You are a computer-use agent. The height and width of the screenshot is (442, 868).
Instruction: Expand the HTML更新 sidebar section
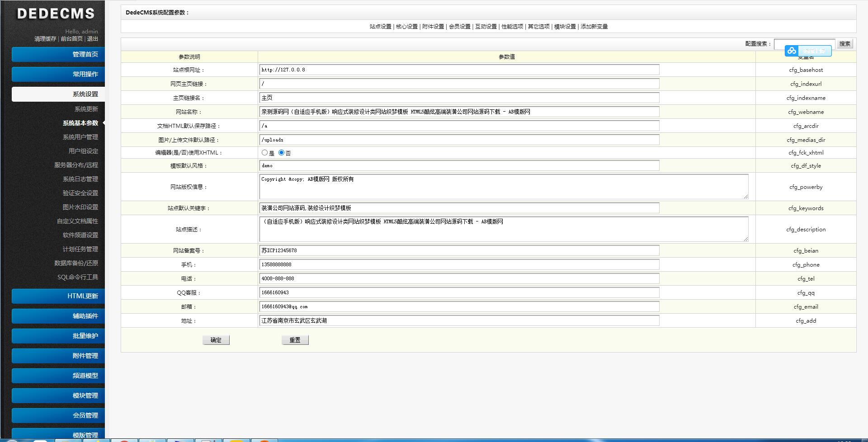(x=58, y=296)
